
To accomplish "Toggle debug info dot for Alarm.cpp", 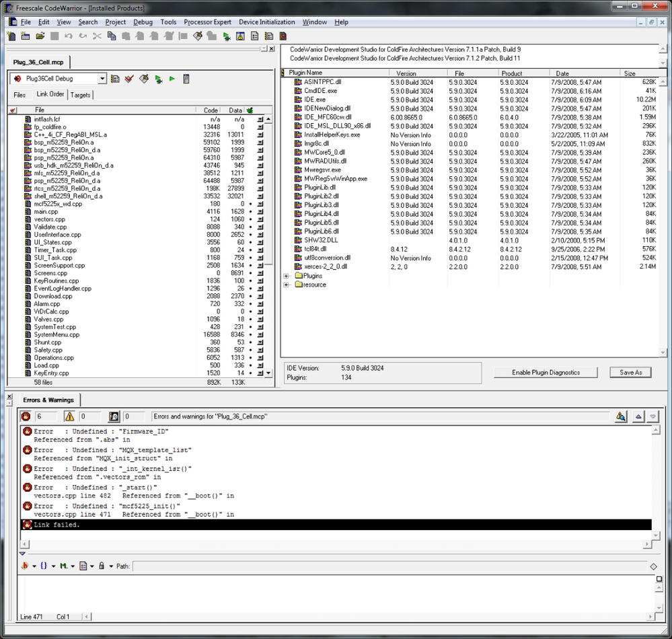I will coord(251,304).
